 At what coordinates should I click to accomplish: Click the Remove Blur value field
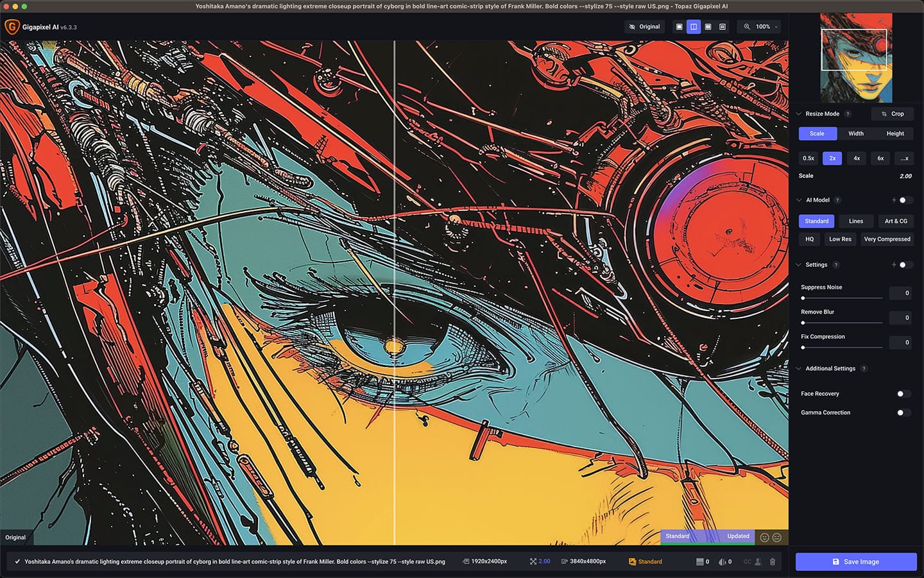pyautogui.click(x=900, y=318)
